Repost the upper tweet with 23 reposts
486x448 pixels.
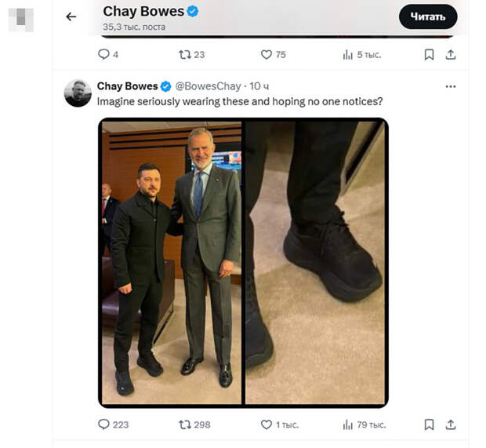coord(184,54)
